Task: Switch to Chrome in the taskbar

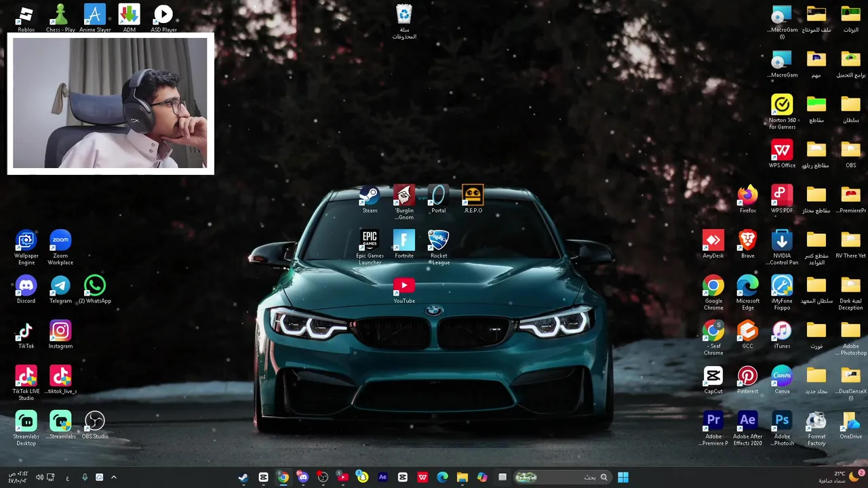Action: pyautogui.click(x=283, y=477)
